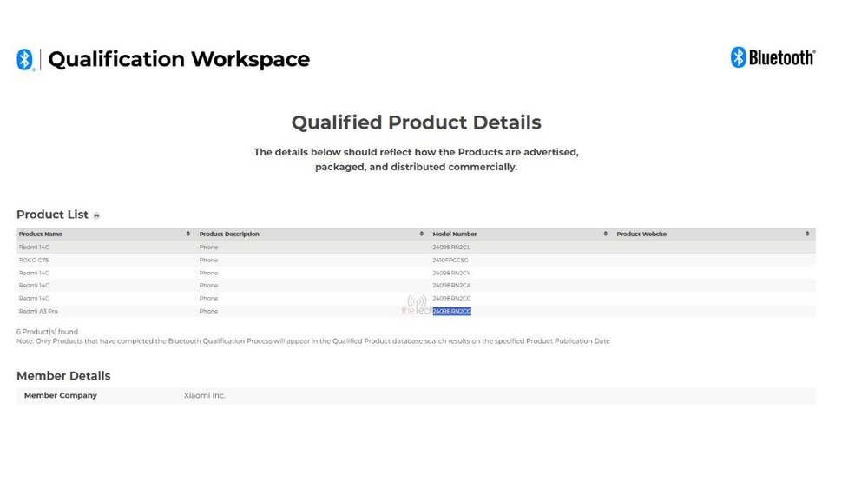Click the Member Details heading
Image resolution: width=868 pixels, height=489 pixels.
(x=63, y=375)
